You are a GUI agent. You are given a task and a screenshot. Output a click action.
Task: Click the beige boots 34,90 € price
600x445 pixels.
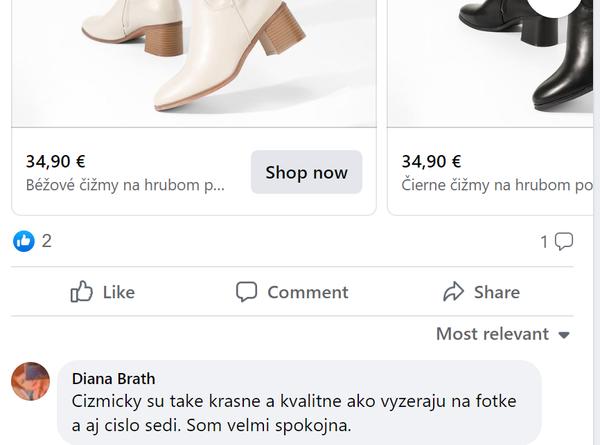(x=56, y=161)
